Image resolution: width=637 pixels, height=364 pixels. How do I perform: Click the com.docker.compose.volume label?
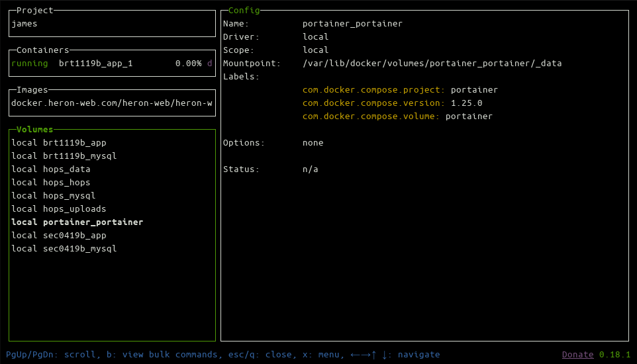371,116
